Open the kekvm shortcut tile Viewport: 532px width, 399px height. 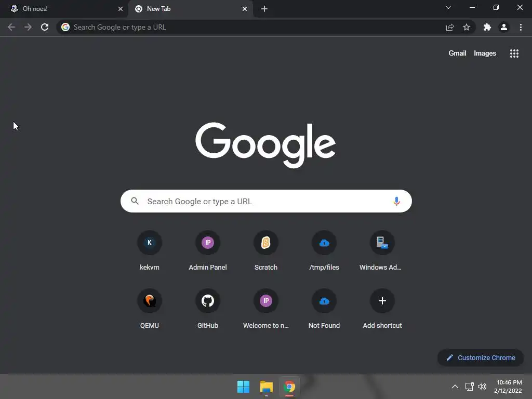pyautogui.click(x=149, y=250)
